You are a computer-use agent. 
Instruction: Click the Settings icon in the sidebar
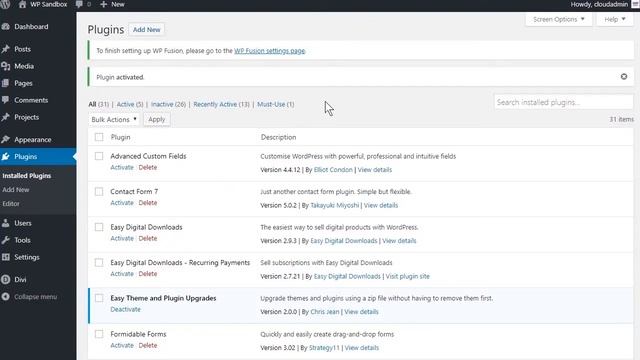[5, 257]
